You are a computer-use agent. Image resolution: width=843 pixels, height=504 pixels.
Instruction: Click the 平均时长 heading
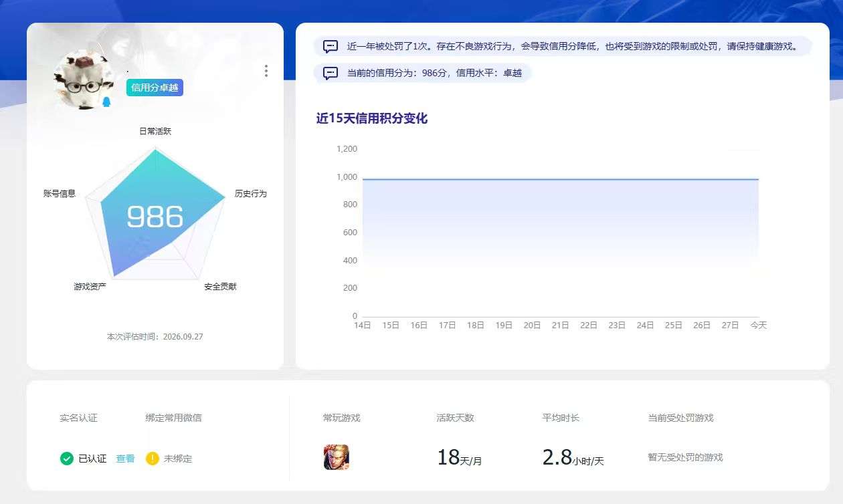click(561, 418)
